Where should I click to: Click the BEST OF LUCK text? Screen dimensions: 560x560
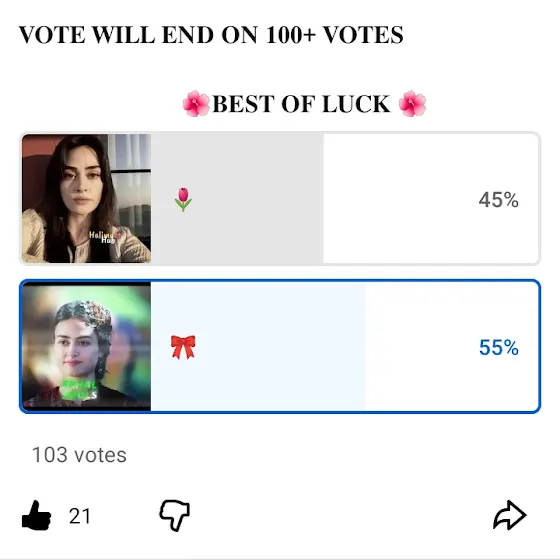301,104
